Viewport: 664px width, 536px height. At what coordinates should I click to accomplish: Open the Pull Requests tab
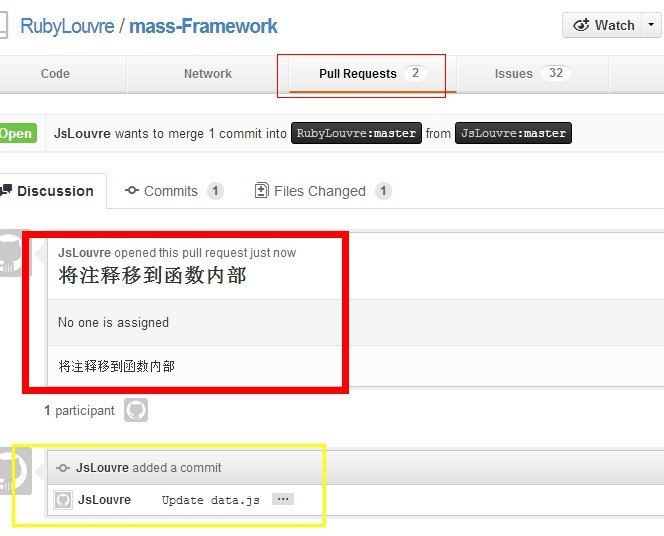373,74
